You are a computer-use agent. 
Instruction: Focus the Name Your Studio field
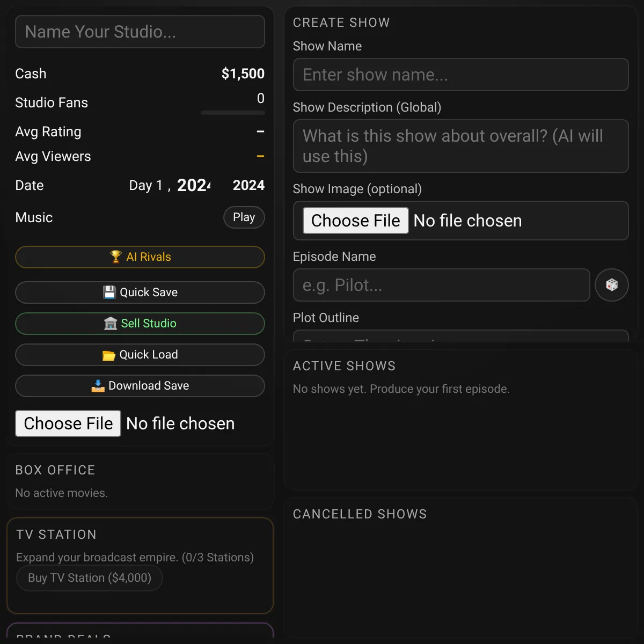(x=140, y=32)
